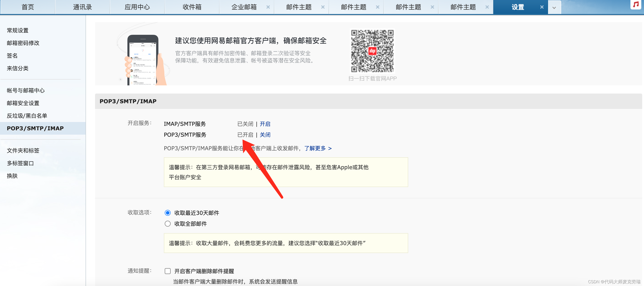644x286 pixels.
Task: Go to 反垃圾/黑白名单 settings
Action: coord(27,116)
